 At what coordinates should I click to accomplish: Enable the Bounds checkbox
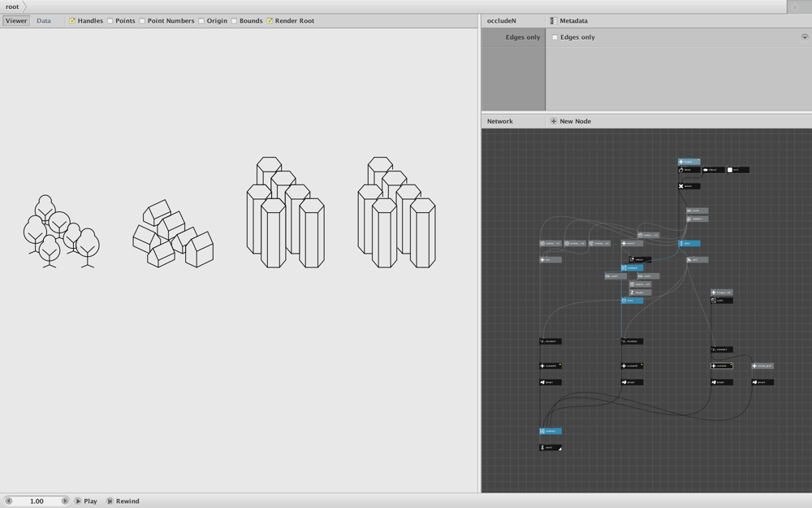[234, 21]
